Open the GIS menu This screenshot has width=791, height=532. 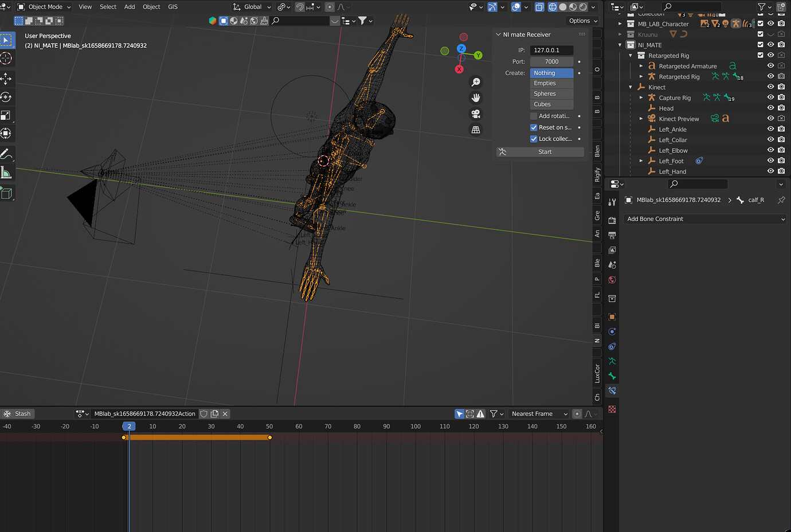click(x=173, y=7)
